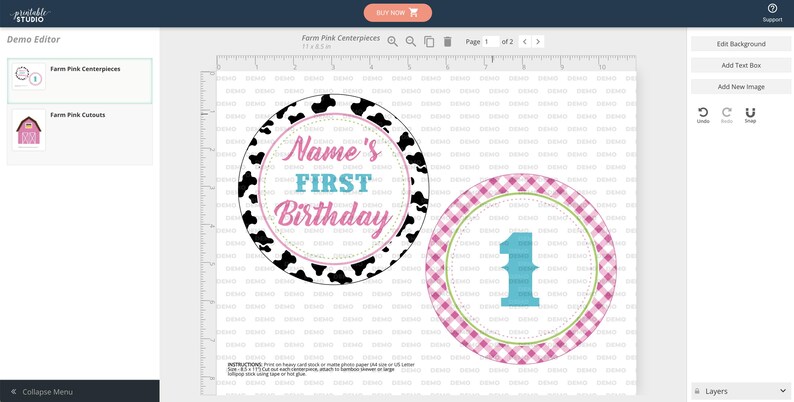794x402 pixels.
Task: Select the pink "Birthday" text
Action: (x=333, y=219)
